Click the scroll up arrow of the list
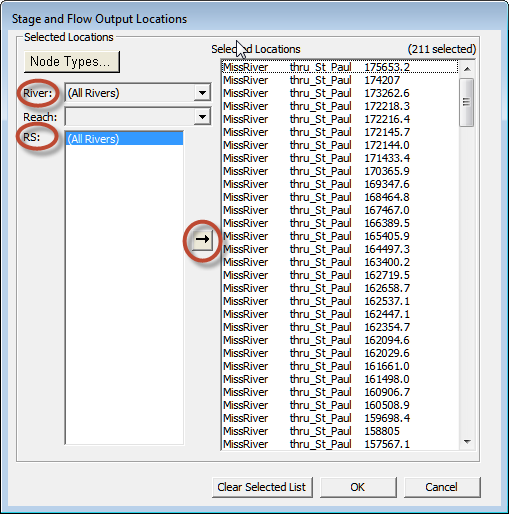 (x=467, y=69)
